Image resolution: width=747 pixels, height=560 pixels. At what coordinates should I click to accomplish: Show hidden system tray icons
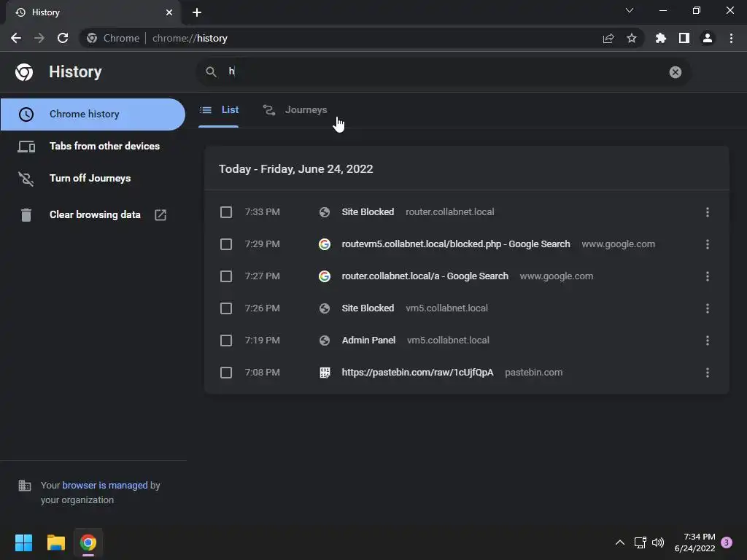620,542
